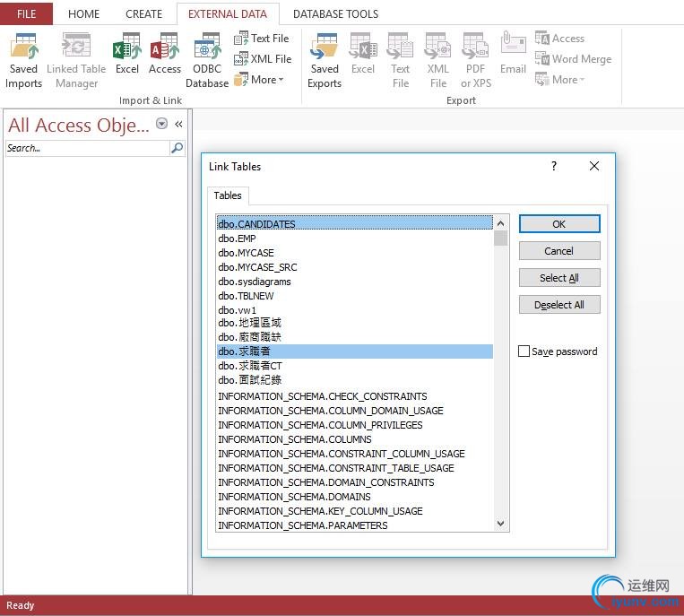Click the table list scroll down arrow

click(501, 523)
